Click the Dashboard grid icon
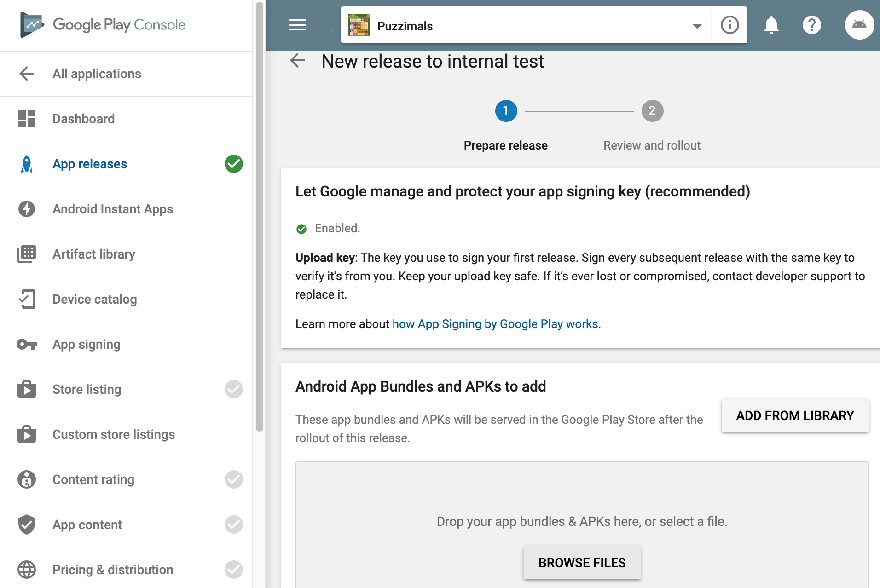Viewport: 880px width, 588px height. click(27, 119)
